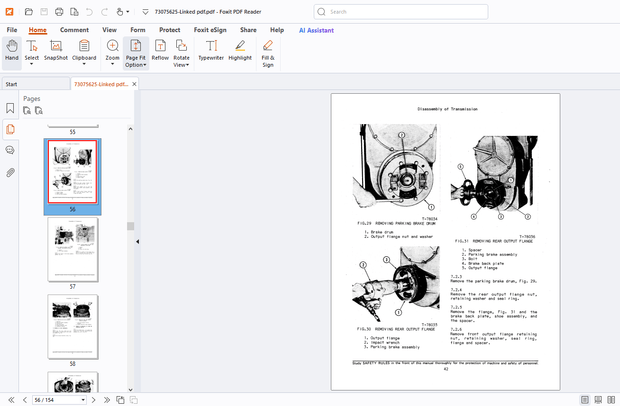Switch to single page view mode
Image resolution: width=620 pixels, height=406 pixels.
tap(585, 400)
